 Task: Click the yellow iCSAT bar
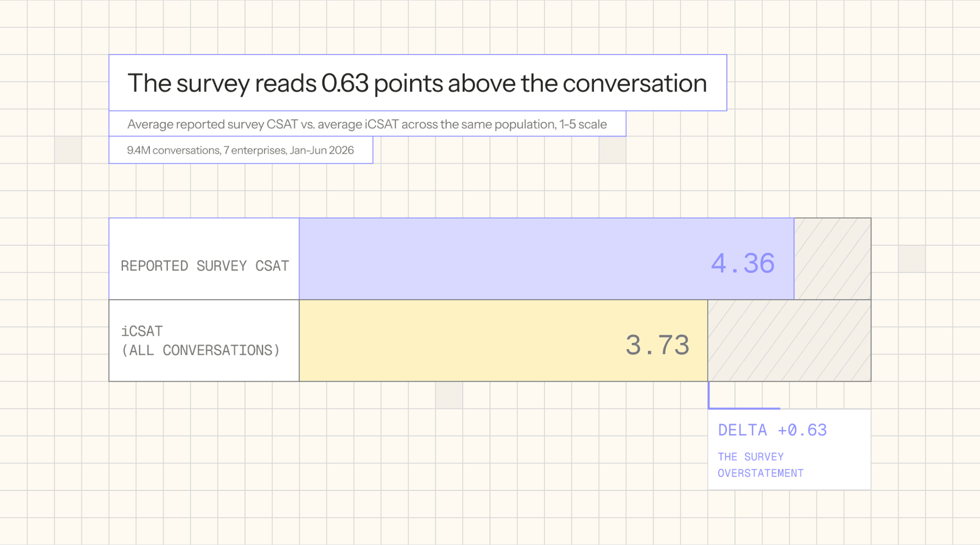point(503,341)
